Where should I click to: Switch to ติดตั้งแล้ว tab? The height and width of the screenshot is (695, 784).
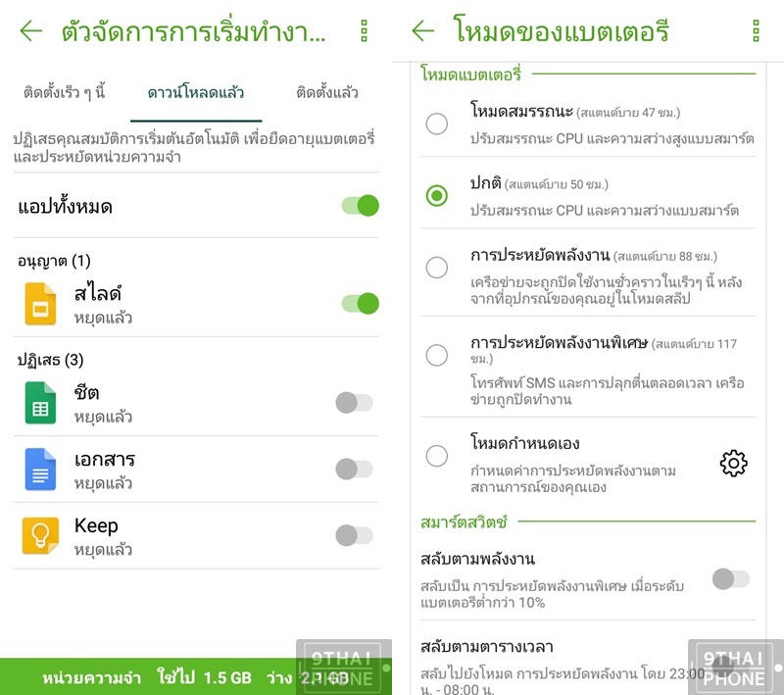click(327, 92)
